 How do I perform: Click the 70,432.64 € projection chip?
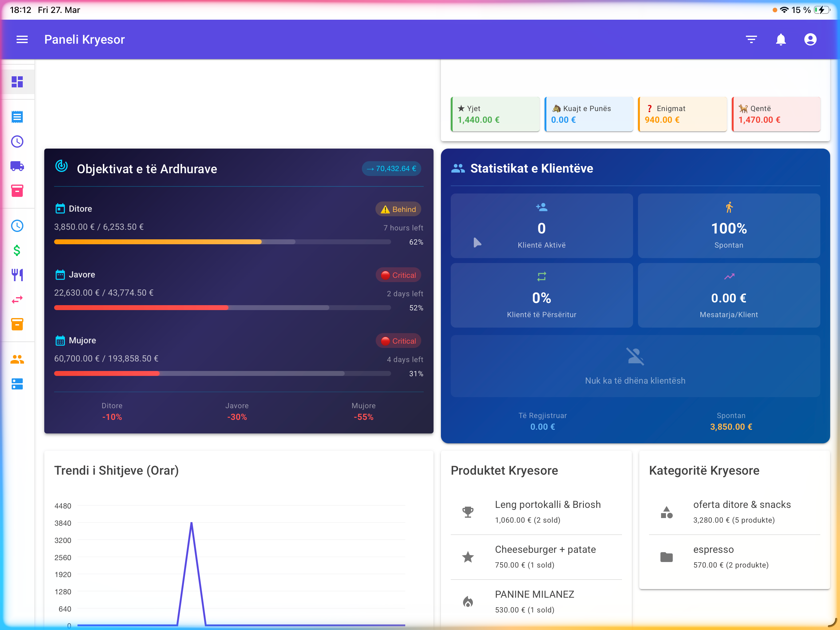(391, 168)
